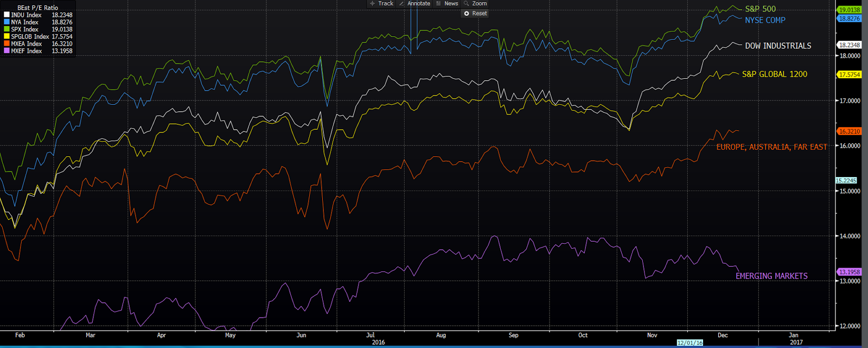Click the yellow SPGLOB Index legend swatch
Image resolution: width=868 pixels, height=348 pixels.
pos(7,36)
